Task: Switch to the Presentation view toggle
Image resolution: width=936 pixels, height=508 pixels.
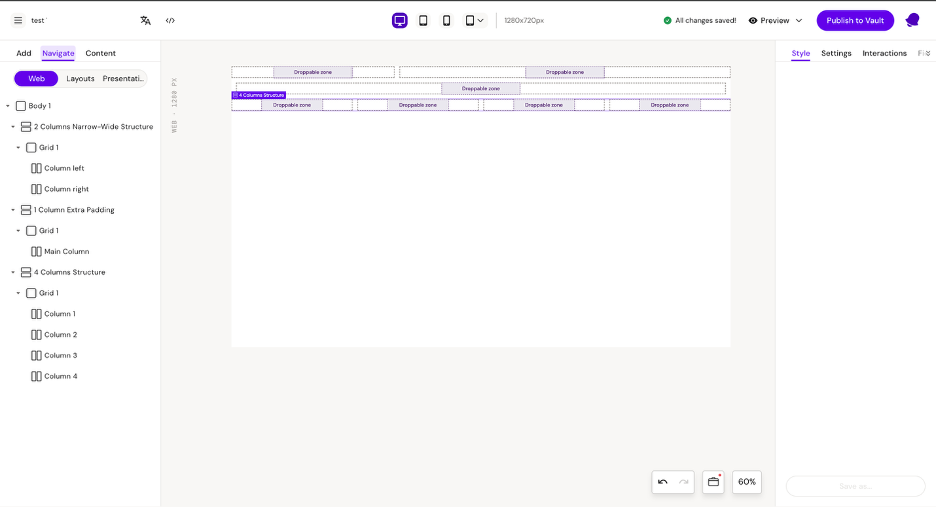Action: (124, 79)
